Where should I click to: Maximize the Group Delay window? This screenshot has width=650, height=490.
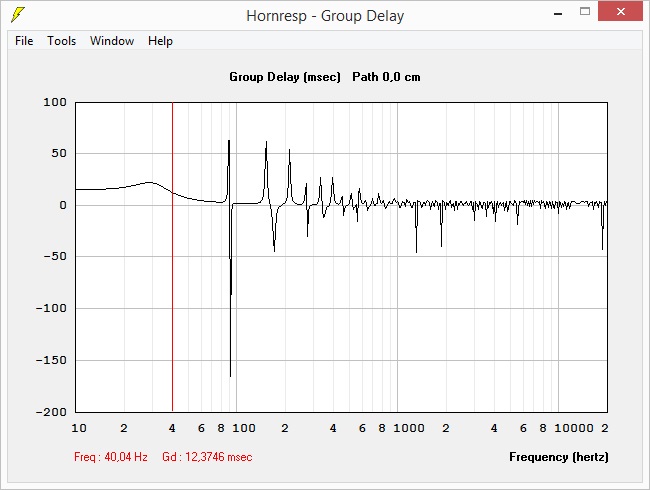[x=585, y=12]
